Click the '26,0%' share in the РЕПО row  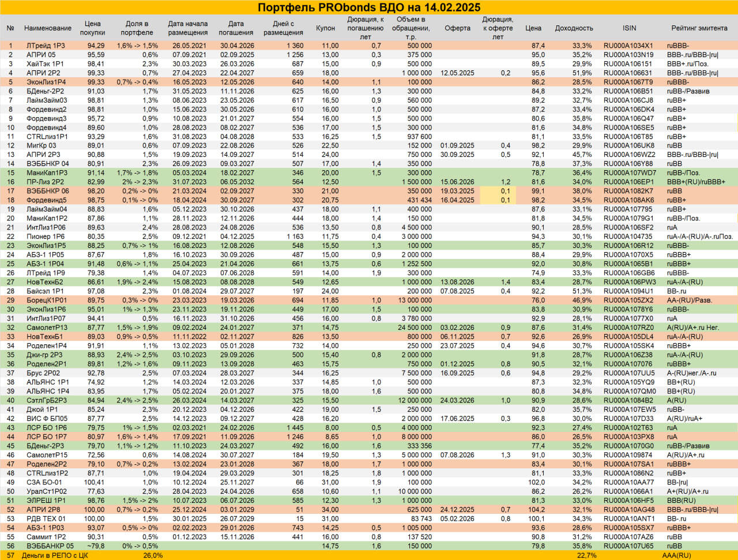(x=153, y=555)
